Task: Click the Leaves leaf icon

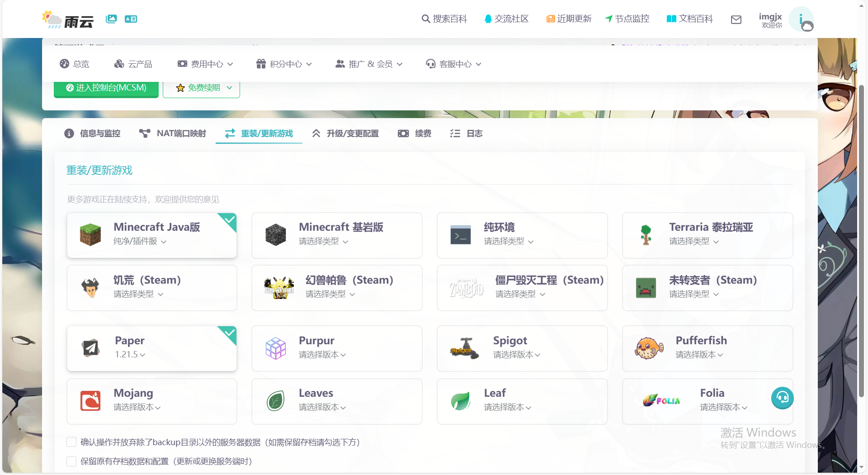Action: 276,401
